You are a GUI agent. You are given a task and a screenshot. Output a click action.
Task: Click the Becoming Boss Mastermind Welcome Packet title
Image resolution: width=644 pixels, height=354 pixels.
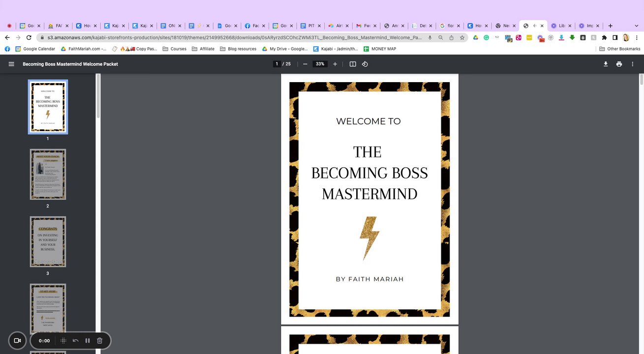70,64
